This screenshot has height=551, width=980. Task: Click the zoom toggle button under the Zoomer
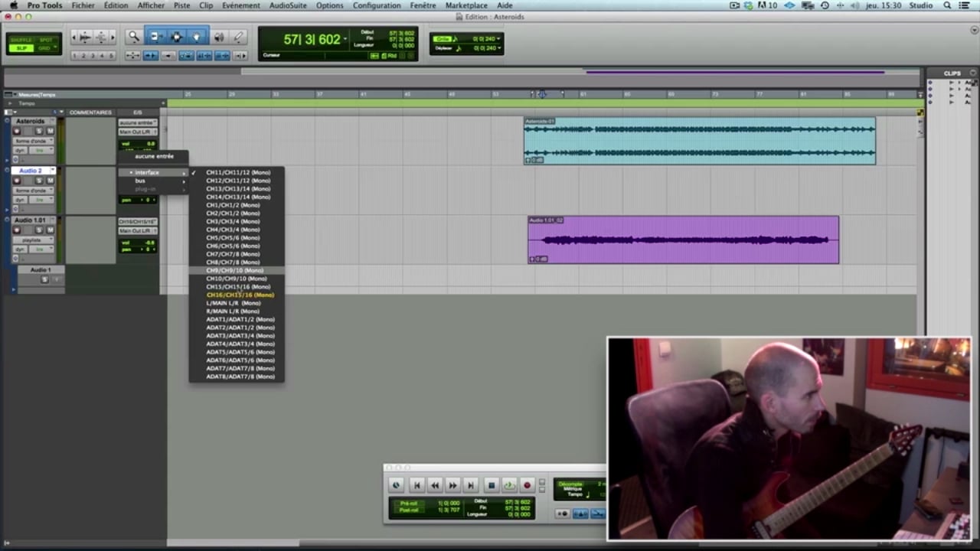tap(132, 55)
